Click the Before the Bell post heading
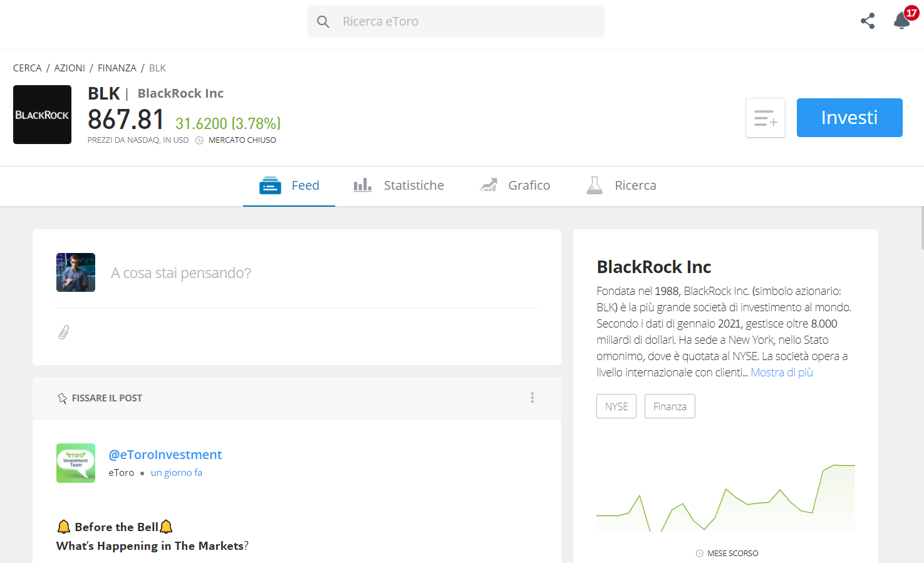924x563 pixels. tap(115, 527)
